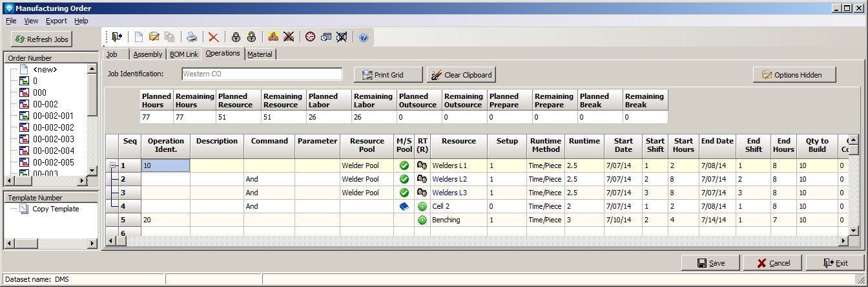Click the blue M/S Pool icon on Cell 2 row
The width and height of the screenshot is (868, 287).
coord(404,206)
